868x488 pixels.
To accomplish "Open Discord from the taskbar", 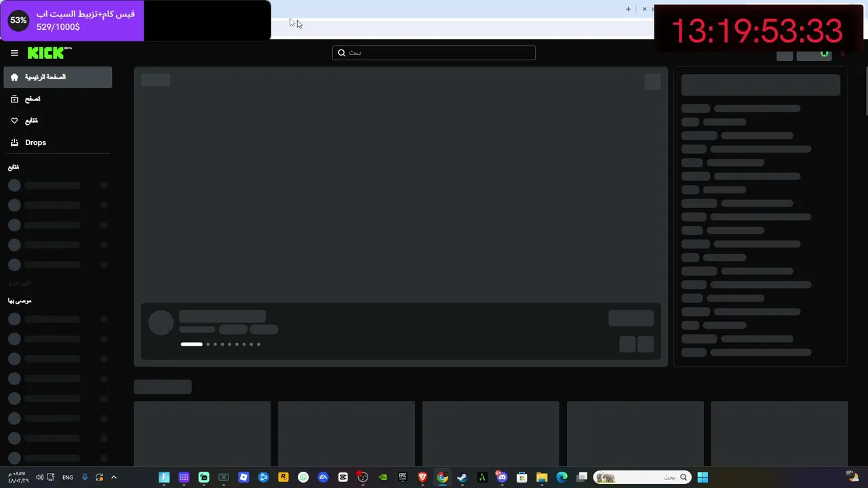I will 502,477.
